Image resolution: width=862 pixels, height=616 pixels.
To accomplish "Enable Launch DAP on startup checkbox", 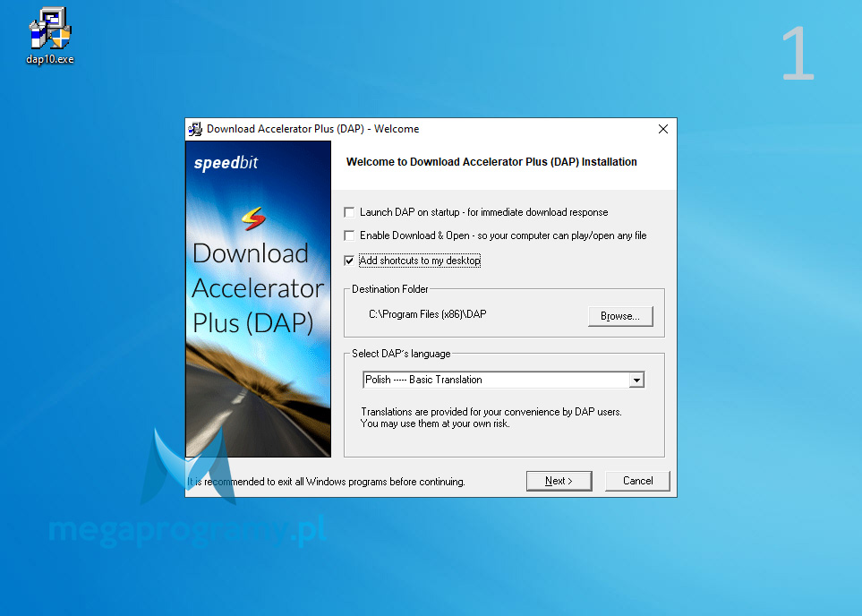I will [x=349, y=212].
